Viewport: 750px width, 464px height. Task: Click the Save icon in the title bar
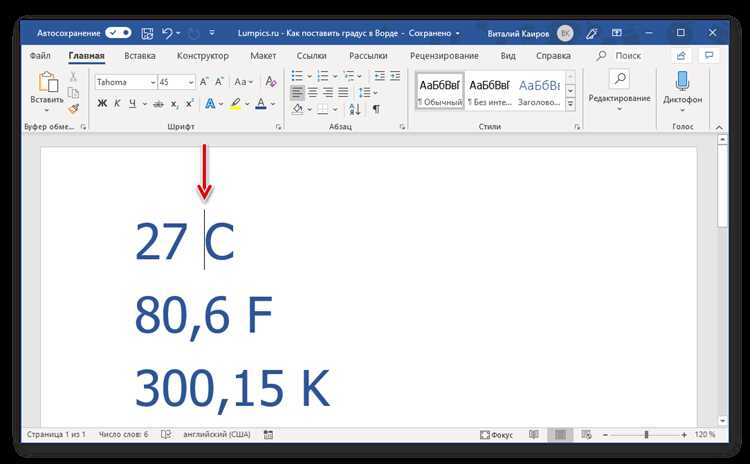pos(147,33)
